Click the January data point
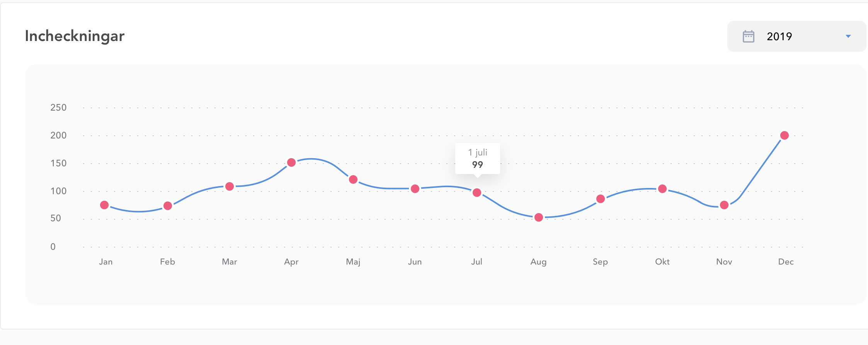Viewport: 868px width, 345px height. (104, 205)
